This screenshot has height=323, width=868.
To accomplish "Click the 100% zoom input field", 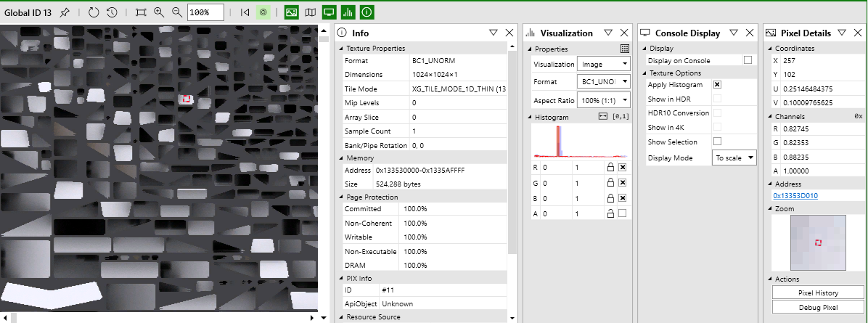I will pos(206,12).
